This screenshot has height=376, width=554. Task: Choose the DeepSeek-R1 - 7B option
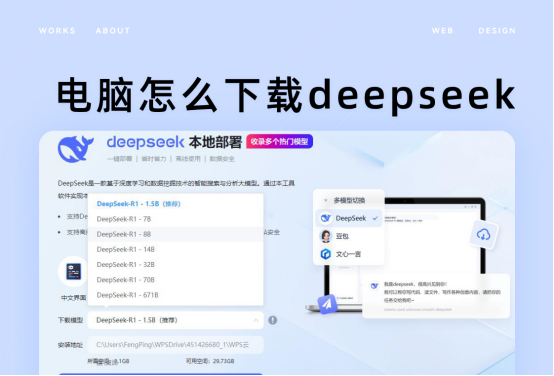(176, 219)
